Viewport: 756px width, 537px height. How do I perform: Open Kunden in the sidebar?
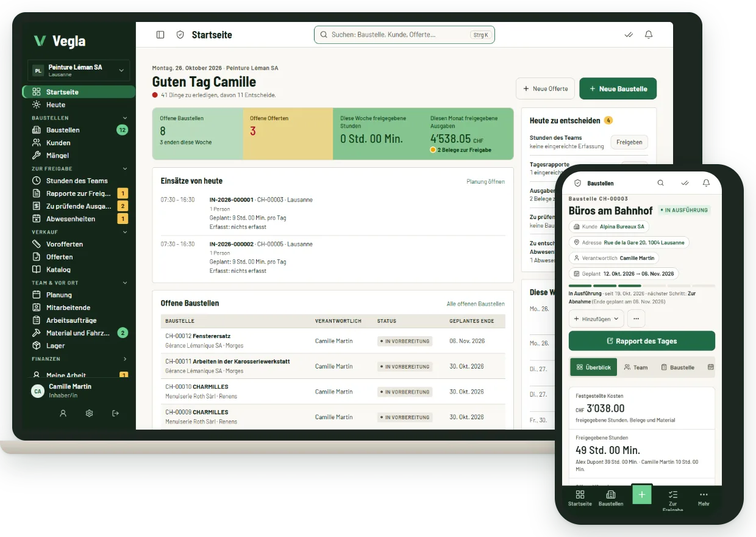[79, 143]
